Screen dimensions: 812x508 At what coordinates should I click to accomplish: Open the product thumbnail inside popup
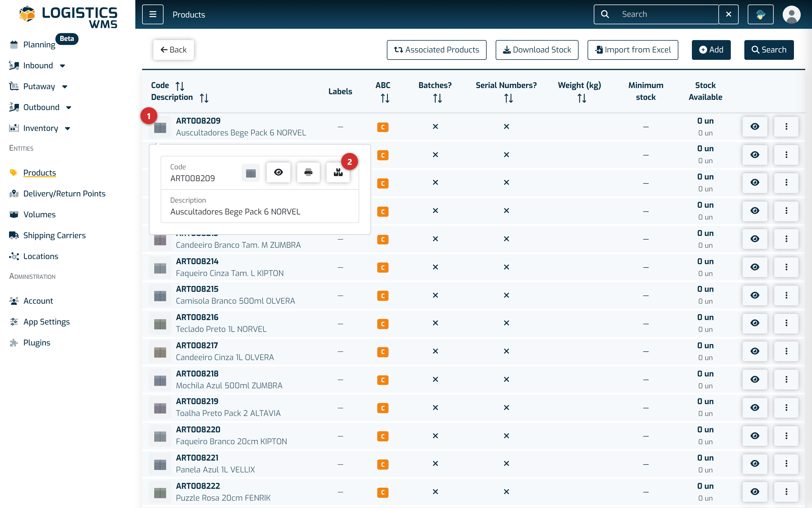[251, 173]
